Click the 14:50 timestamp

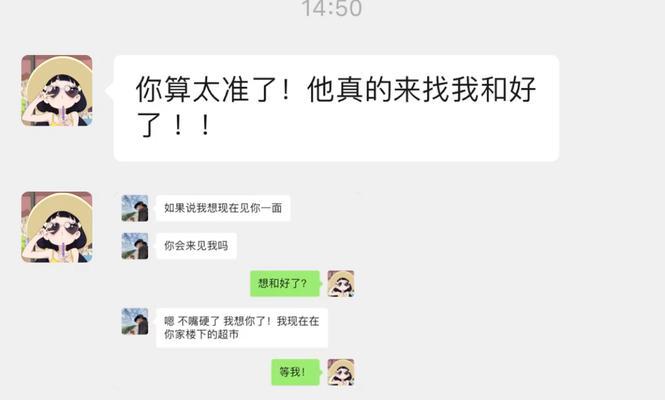coord(332,8)
